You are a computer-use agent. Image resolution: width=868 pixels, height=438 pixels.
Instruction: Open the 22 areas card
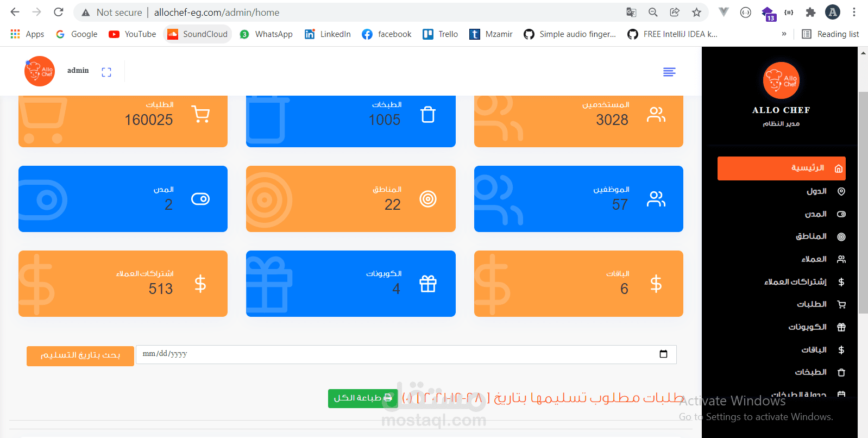pos(351,199)
